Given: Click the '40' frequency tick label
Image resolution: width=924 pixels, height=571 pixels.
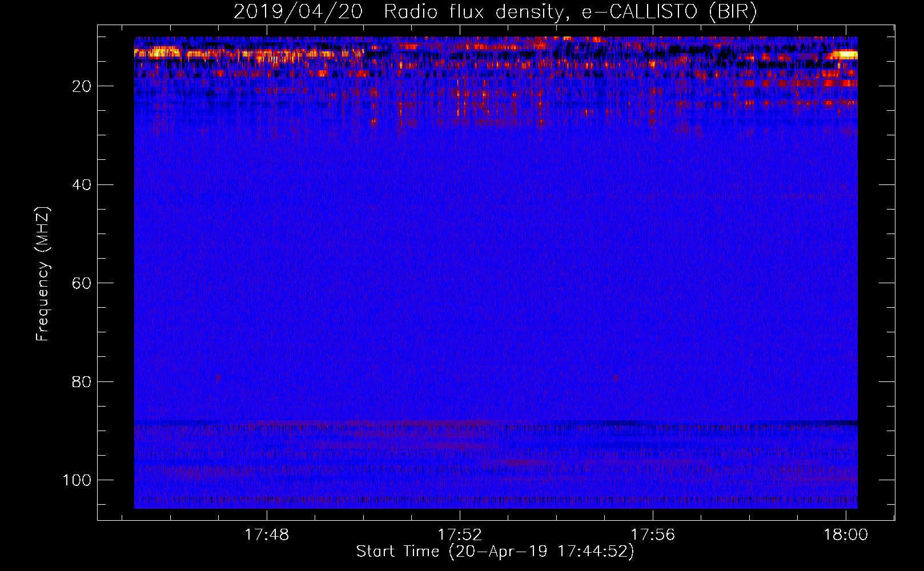Looking at the screenshot, I should [x=82, y=185].
